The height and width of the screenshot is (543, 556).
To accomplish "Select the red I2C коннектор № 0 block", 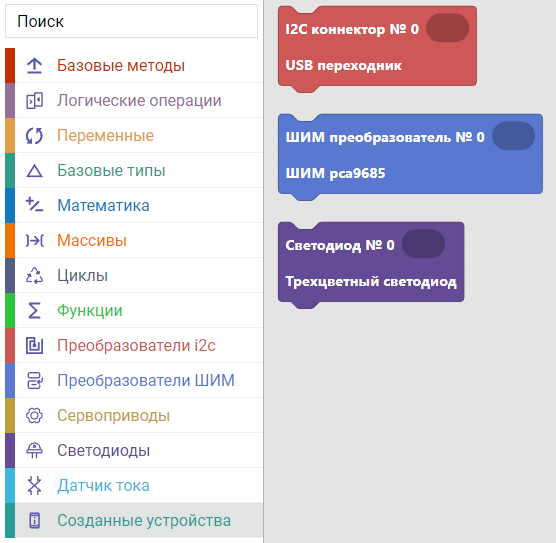I will click(x=377, y=48).
